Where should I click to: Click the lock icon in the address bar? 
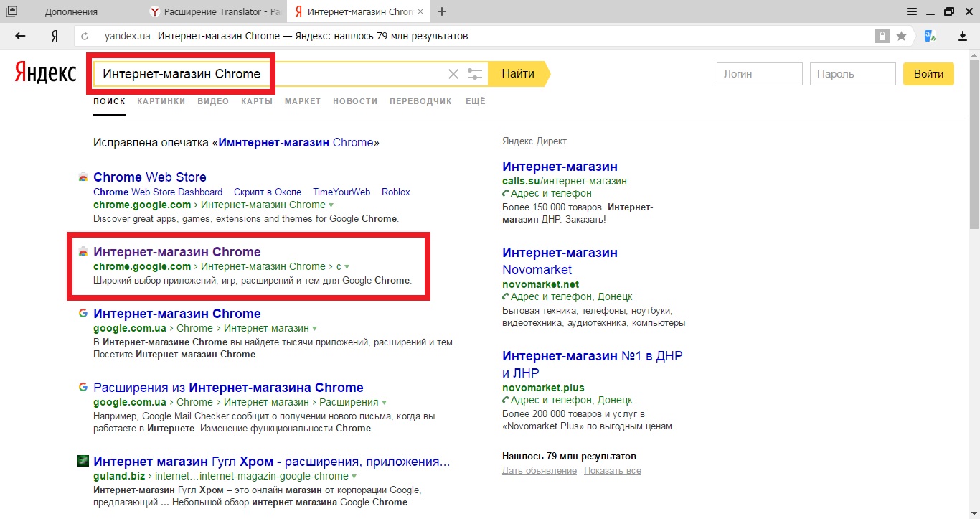pyautogui.click(x=882, y=36)
